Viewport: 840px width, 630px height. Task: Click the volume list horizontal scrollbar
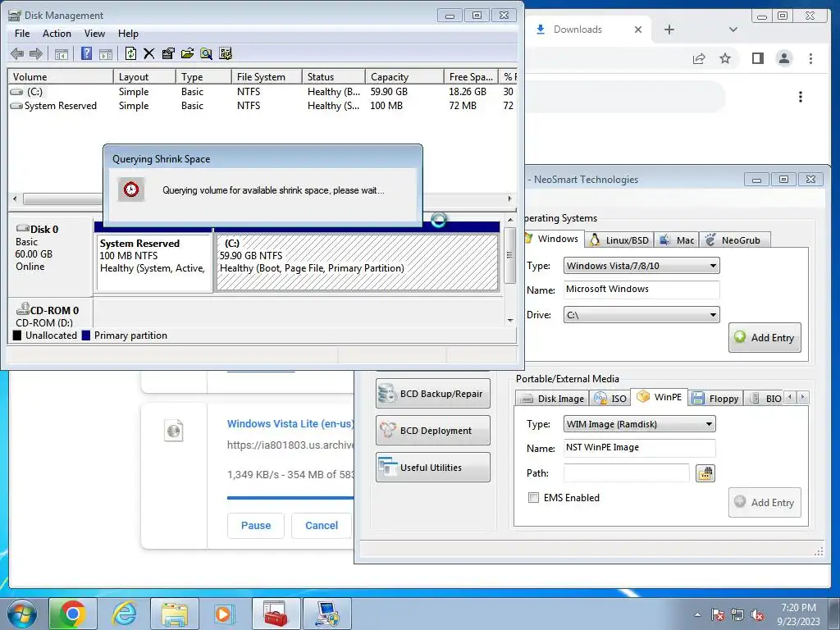click(x=262, y=199)
